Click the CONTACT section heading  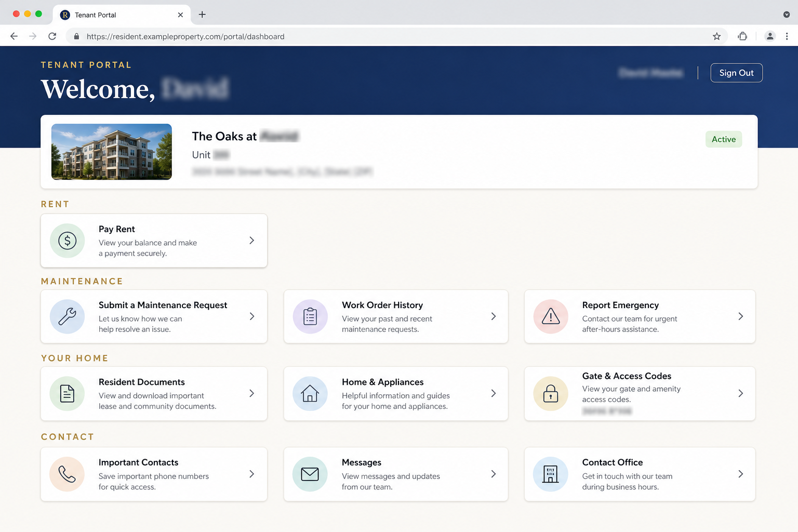(68, 437)
